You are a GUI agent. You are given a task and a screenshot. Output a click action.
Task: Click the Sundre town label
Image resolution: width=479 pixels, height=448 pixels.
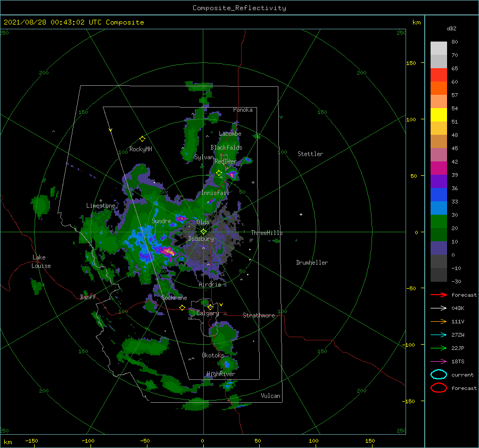tap(162, 221)
